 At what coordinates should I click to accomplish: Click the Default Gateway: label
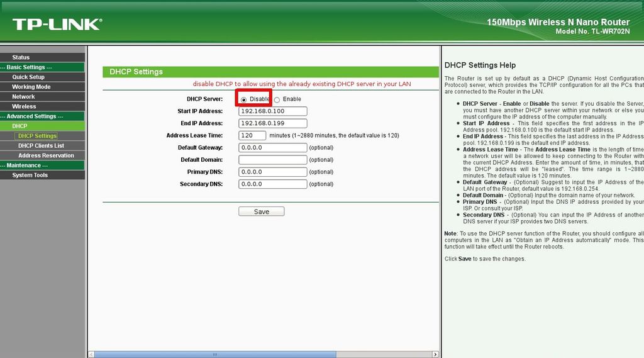coord(201,148)
